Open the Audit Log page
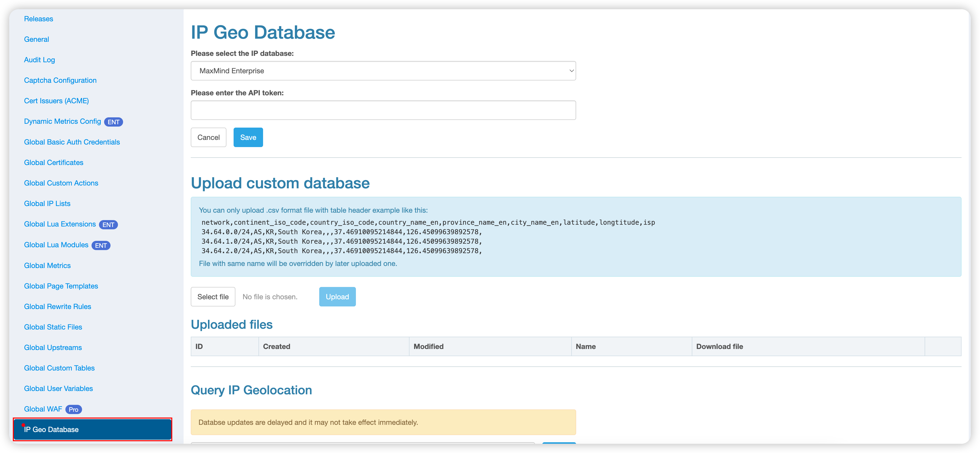Viewport: 980px width, 453px height. (x=39, y=60)
